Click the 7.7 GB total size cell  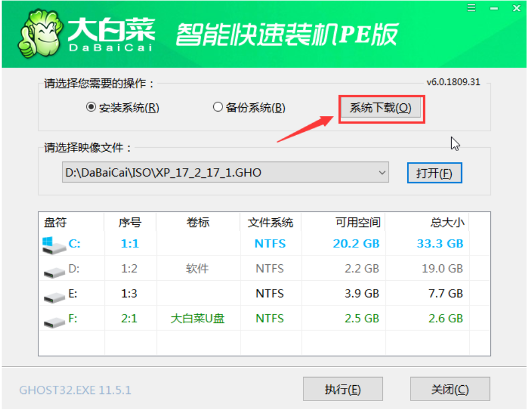pyautogui.click(x=446, y=293)
